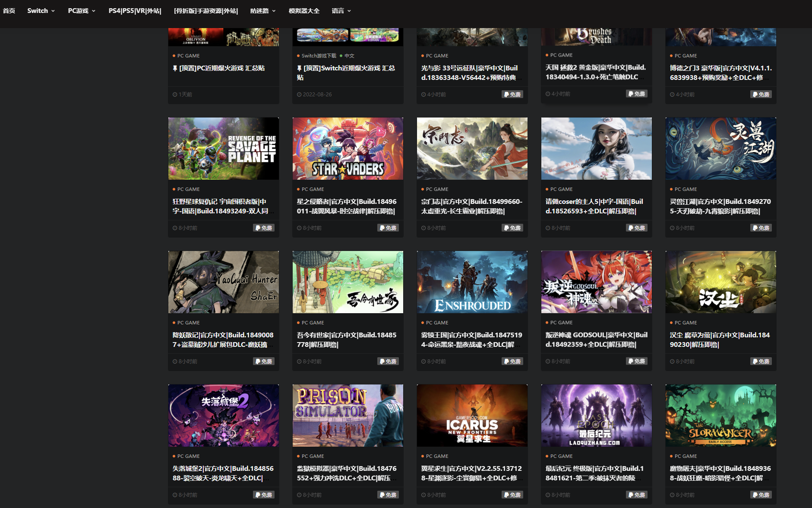The height and width of the screenshot is (508, 812).
Task: Expand the 防迷路 dropdown menu
Action: [263, 11]
